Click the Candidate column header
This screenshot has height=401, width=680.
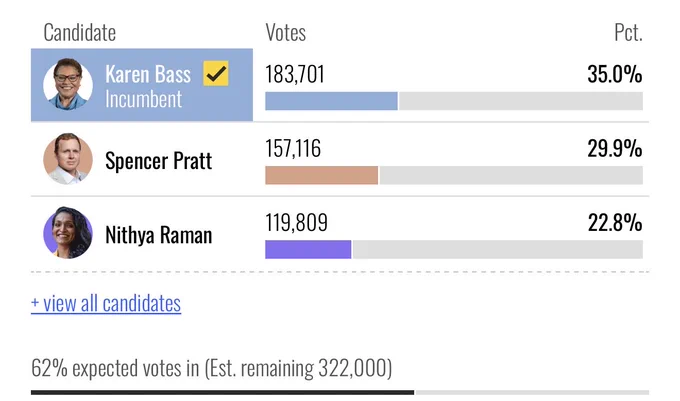[80, 33]
